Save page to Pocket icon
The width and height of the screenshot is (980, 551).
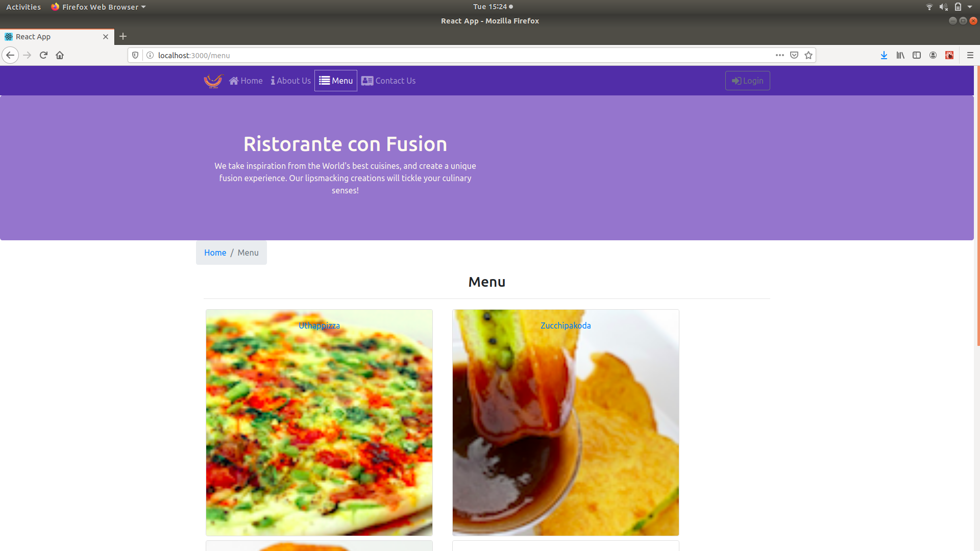tap(794, 55)
